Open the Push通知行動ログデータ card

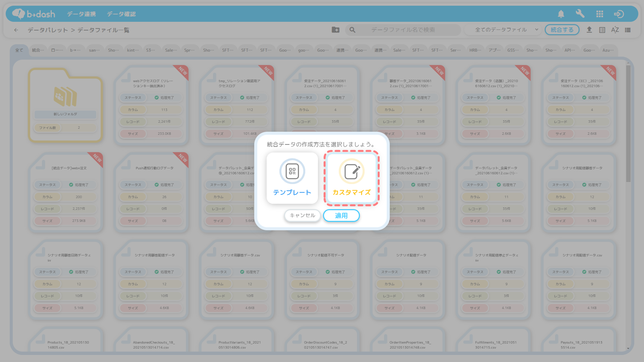pos(151,192)
